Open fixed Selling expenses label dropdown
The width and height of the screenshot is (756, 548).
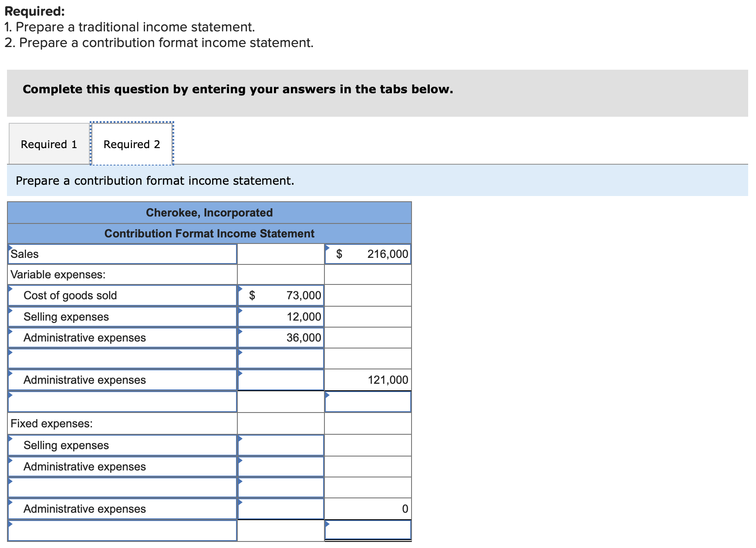pyautogui.click(x=122, y=445)
